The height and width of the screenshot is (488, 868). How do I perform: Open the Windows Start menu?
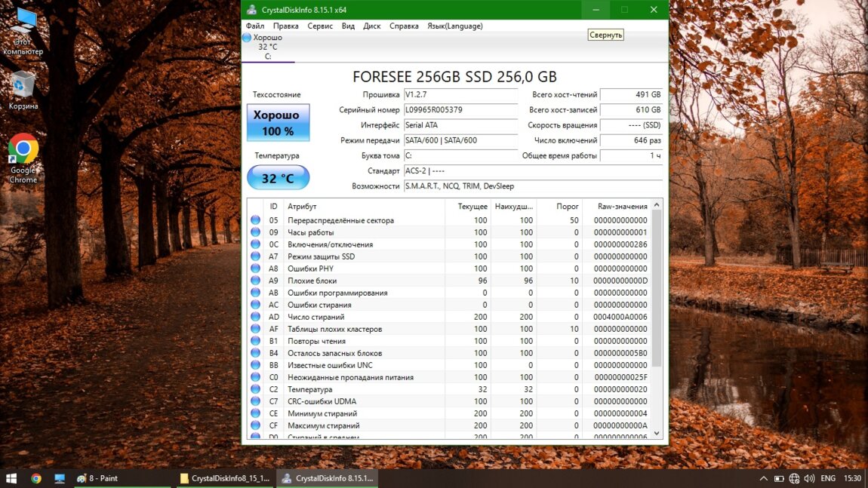pos(11,478)
